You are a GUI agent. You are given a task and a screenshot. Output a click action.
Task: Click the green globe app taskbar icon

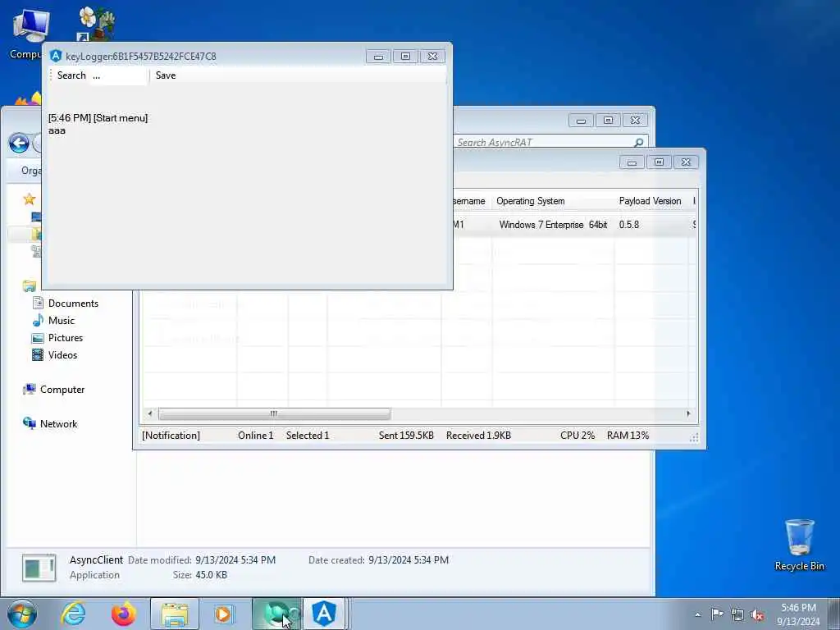276,614
